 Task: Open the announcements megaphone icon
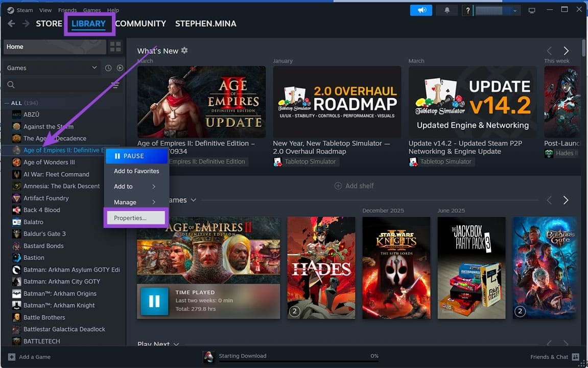(x=420, y=10)
